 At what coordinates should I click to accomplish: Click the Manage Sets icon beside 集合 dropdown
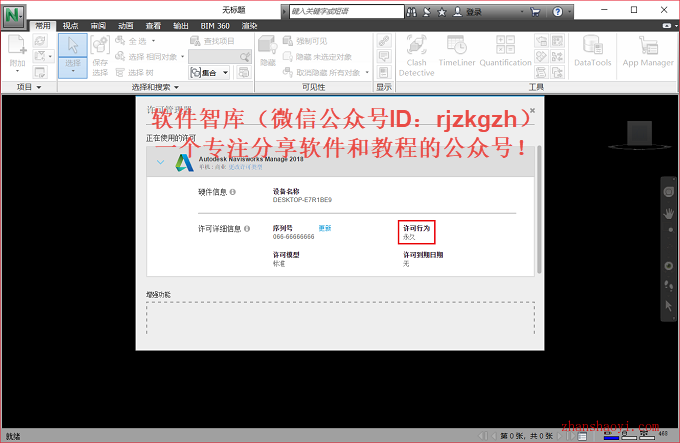[244, 72]
